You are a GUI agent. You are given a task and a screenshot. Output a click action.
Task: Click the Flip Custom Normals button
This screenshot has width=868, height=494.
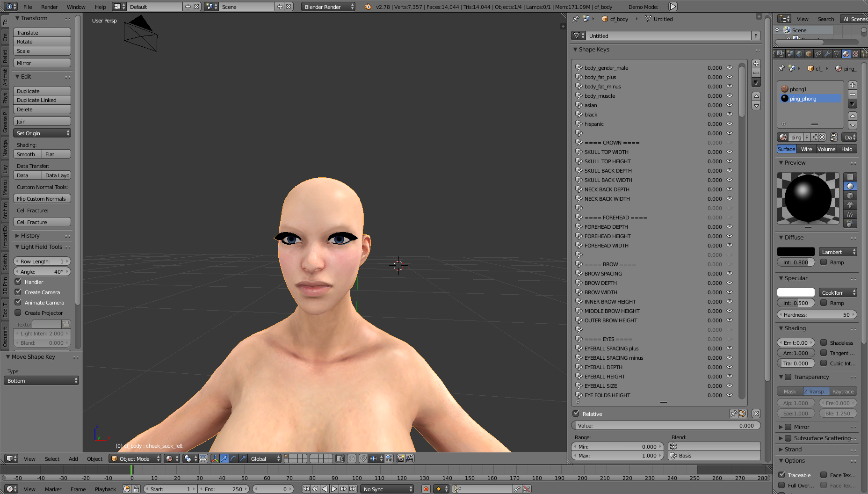tap(42, 198)
